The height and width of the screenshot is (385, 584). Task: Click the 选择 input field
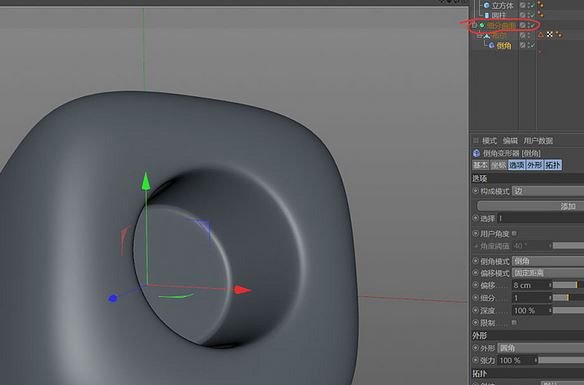click(540, 218)
